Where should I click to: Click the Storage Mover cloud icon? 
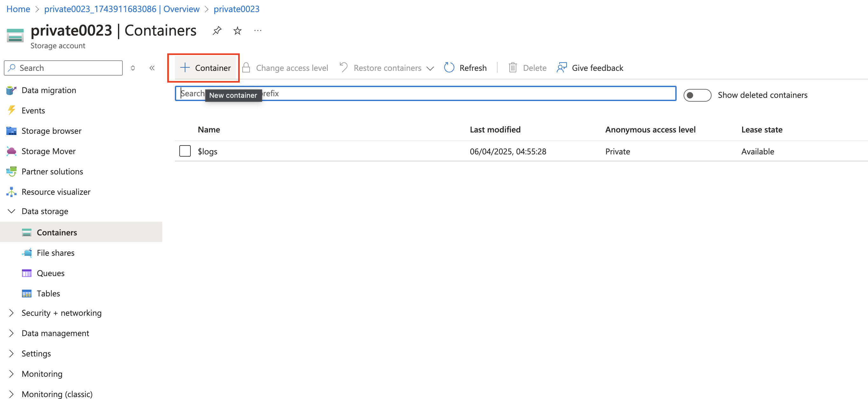pyautogui.click(x=11, y=151)
